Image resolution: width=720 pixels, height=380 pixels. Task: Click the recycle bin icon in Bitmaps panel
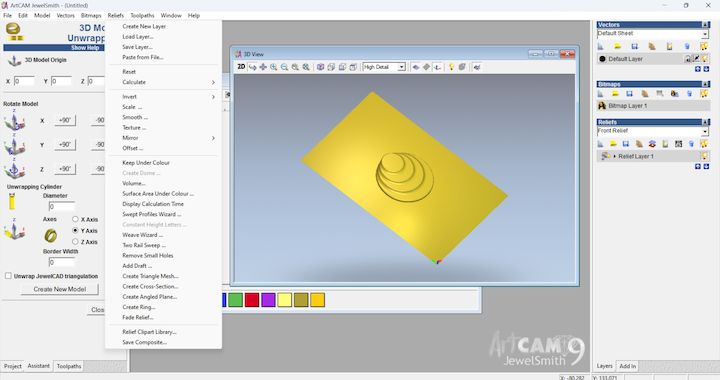[x=689, y=94]
